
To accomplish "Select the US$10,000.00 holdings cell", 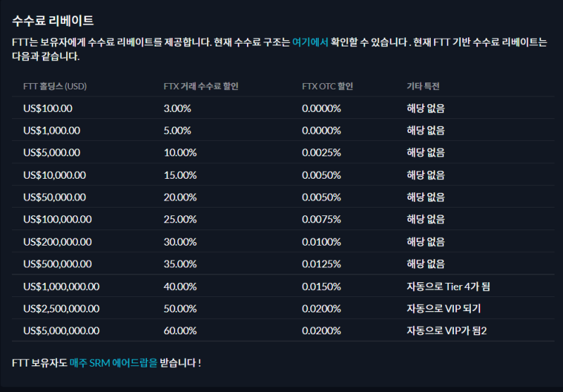I will point(55,175).
